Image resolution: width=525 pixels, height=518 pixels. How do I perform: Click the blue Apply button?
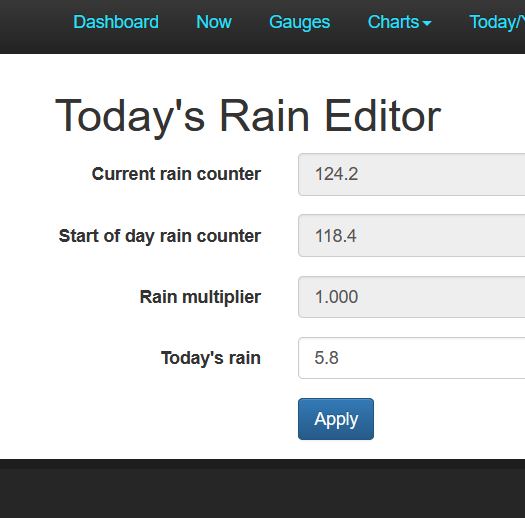tap(336, 419)
